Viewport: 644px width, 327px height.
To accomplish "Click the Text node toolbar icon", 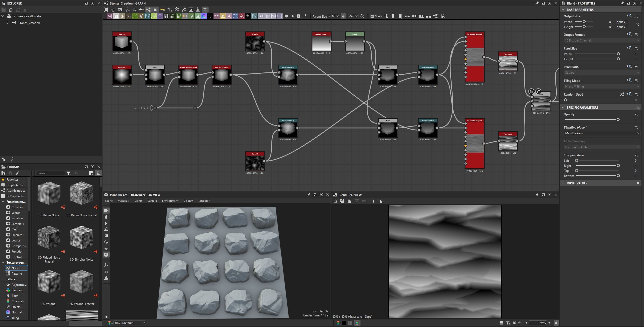I will tap(229, 16).
